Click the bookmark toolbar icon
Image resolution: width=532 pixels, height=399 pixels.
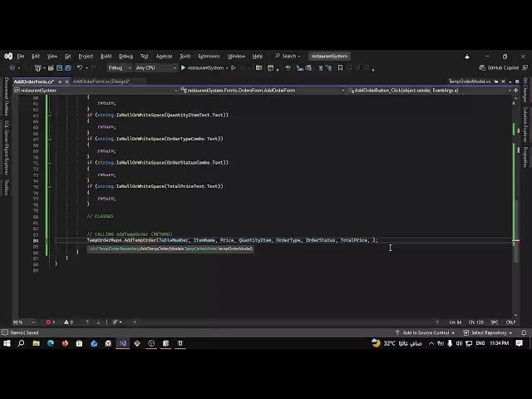(340, 68)
